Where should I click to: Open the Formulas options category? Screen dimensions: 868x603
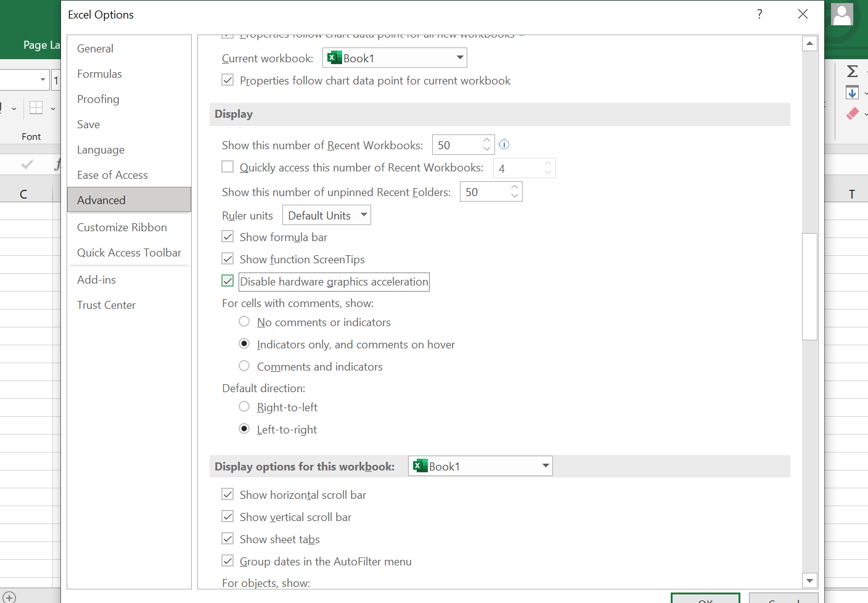[x=129, y=74]
